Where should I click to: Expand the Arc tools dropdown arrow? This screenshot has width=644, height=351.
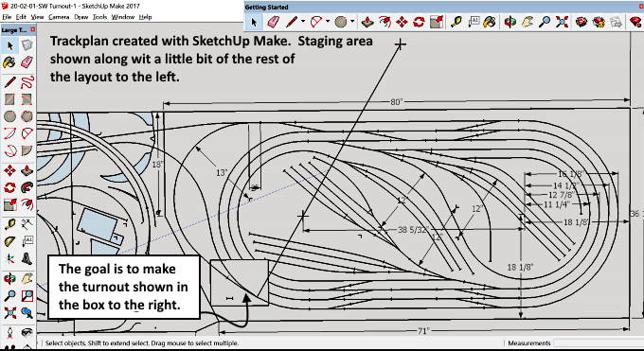tap(328, 22)
